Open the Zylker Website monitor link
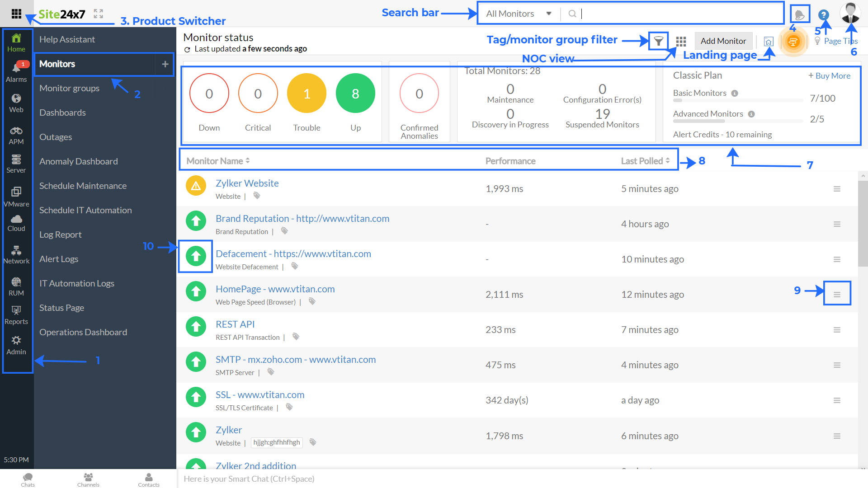This screenshot has width=868, height=488. [247, 183]
